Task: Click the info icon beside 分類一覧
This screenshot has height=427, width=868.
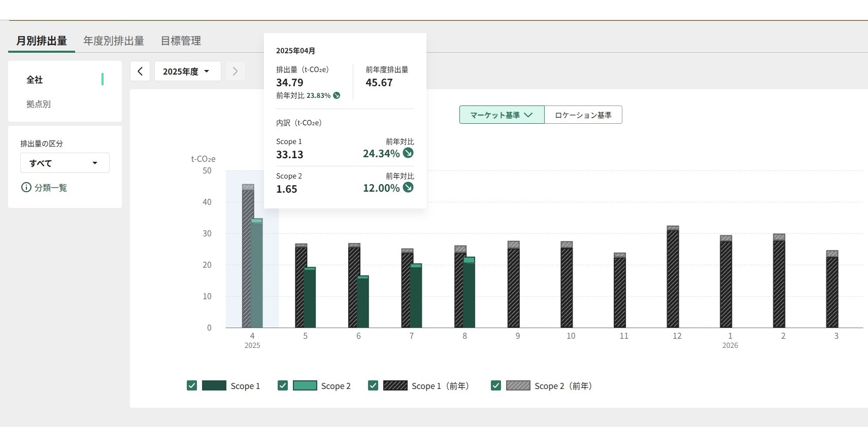Action: [x=26, y=188]
